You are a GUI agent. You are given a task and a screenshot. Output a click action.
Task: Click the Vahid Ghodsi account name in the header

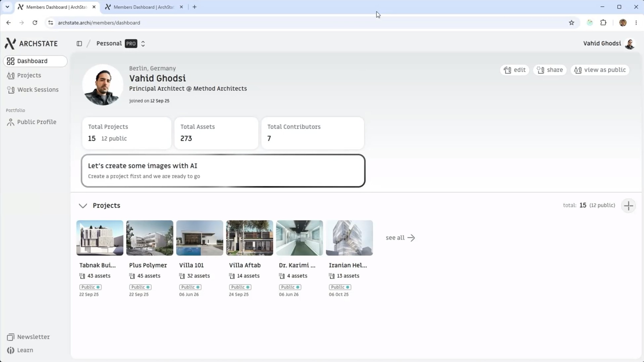click(602, 43)
